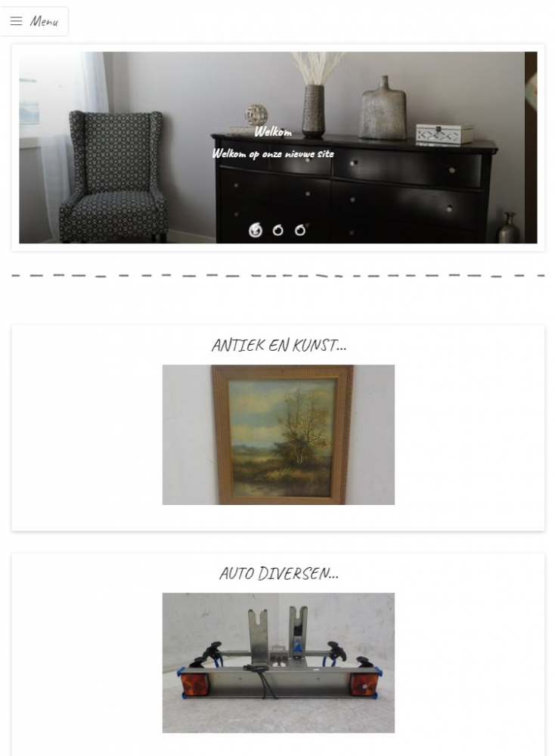The image size is (555, 756).
Task: Switch to the second carousel slide dot
Action: [277, 231]
